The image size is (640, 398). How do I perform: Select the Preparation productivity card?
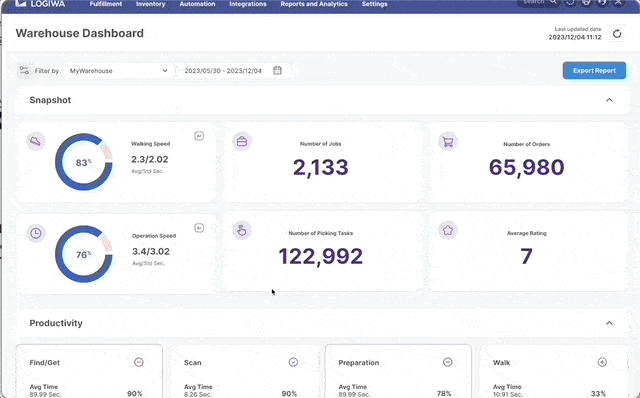pos(398,371)
